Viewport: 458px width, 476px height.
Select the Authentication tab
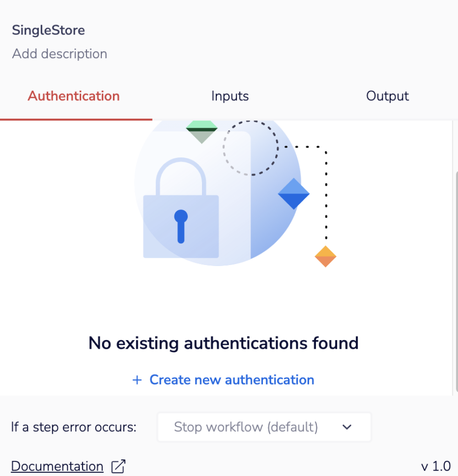[73, 96]
